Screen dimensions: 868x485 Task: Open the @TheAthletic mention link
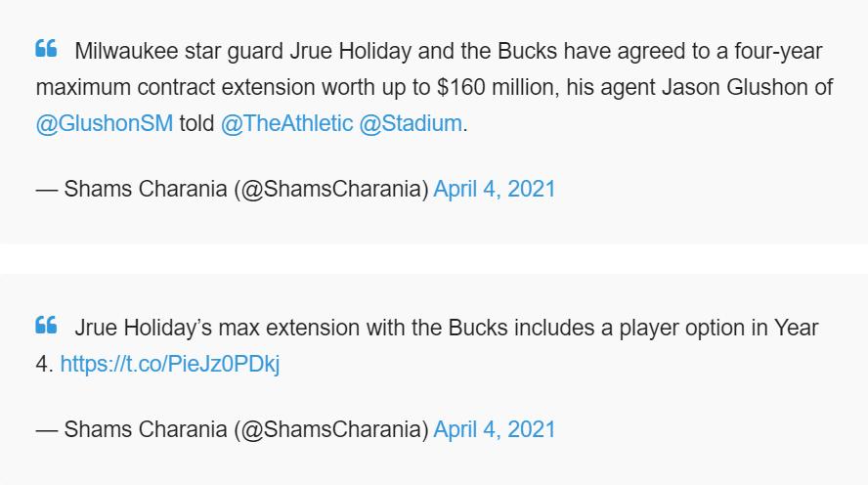(x=286, y=123)
